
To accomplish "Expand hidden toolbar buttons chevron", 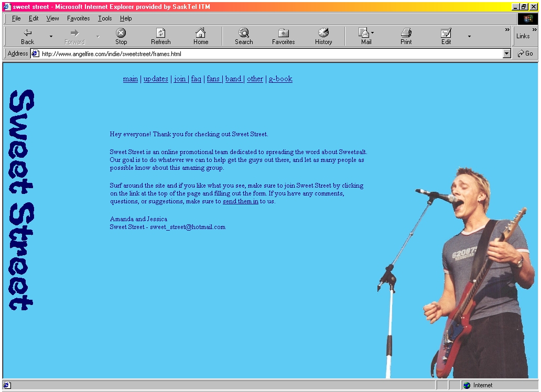I will click(507, 30).
